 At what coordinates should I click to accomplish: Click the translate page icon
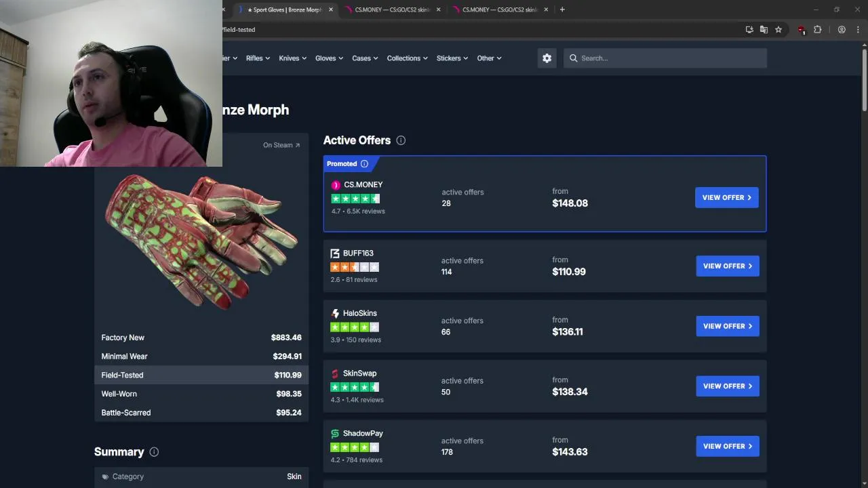pyautogui.click(x=764, y=30)
